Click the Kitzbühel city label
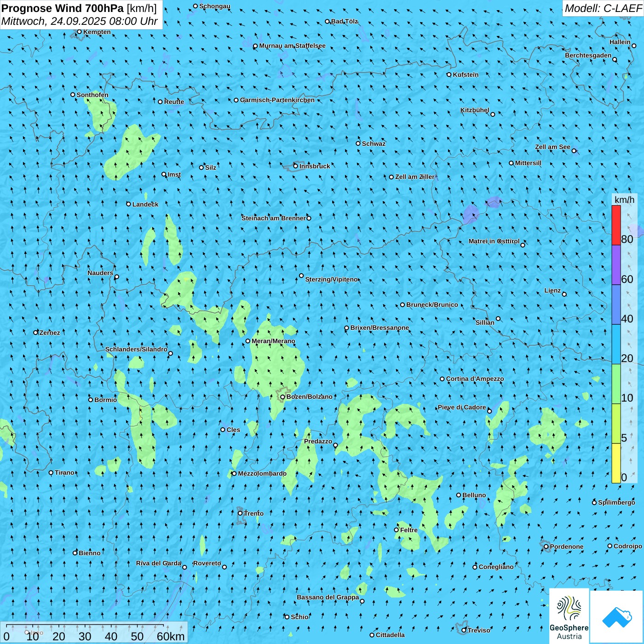Viewport: 644px width, 644px height. click(x=475, y=110)
